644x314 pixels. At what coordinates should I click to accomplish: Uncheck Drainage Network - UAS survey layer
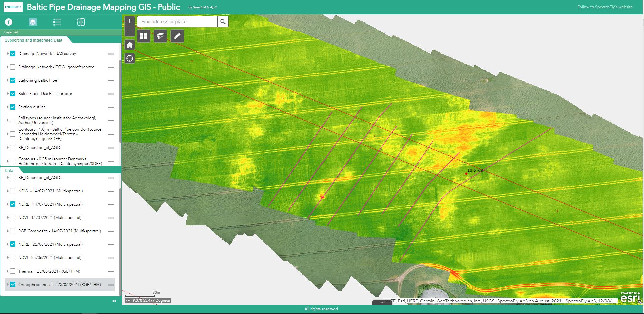coord(13,54)
